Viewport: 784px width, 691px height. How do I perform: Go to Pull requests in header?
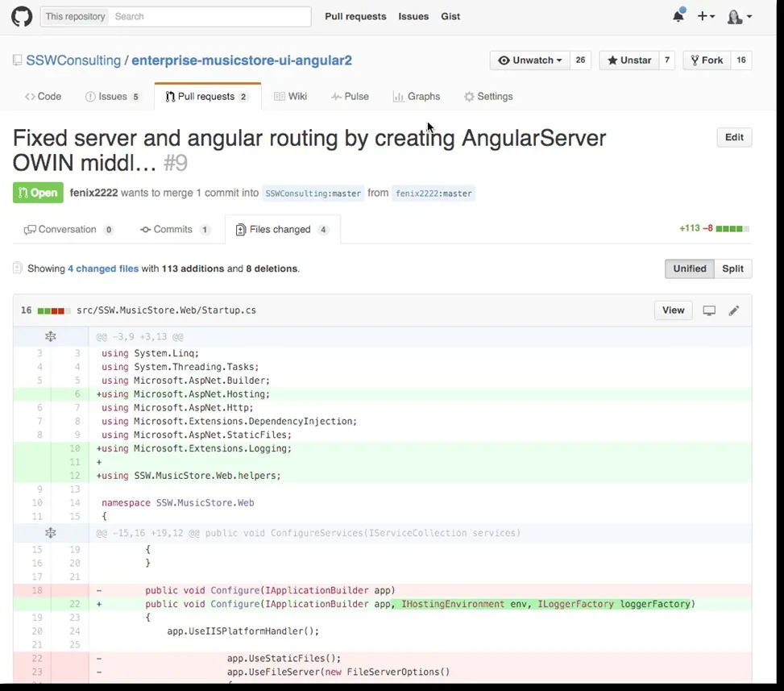(x=355, y=16)
